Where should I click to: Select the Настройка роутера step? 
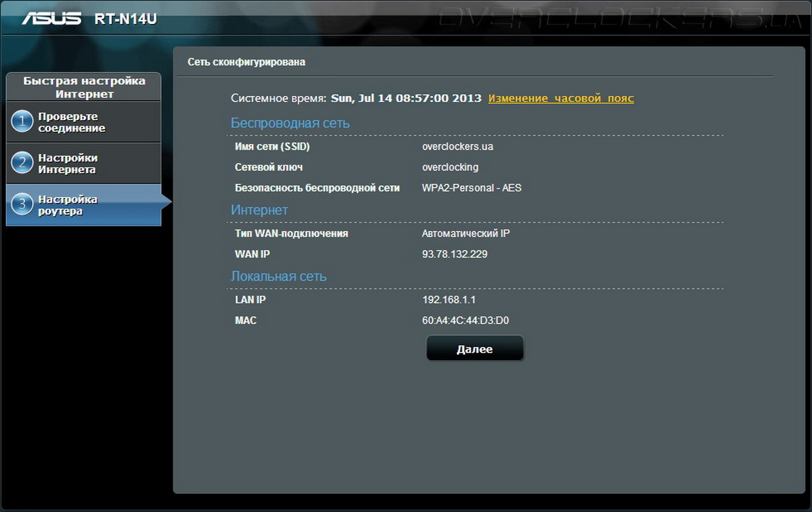point(68,205)
